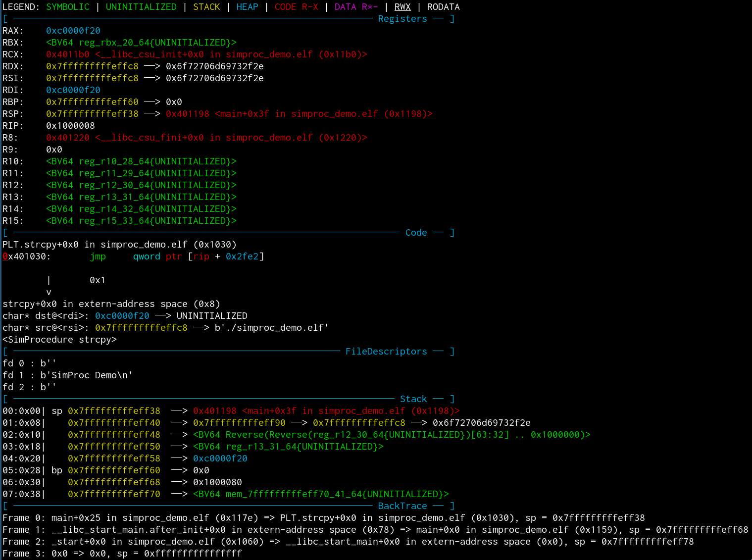The height and width of the screenshot is (560, 752).
Task: Click the Code section header
Action: tap(416, 233)
